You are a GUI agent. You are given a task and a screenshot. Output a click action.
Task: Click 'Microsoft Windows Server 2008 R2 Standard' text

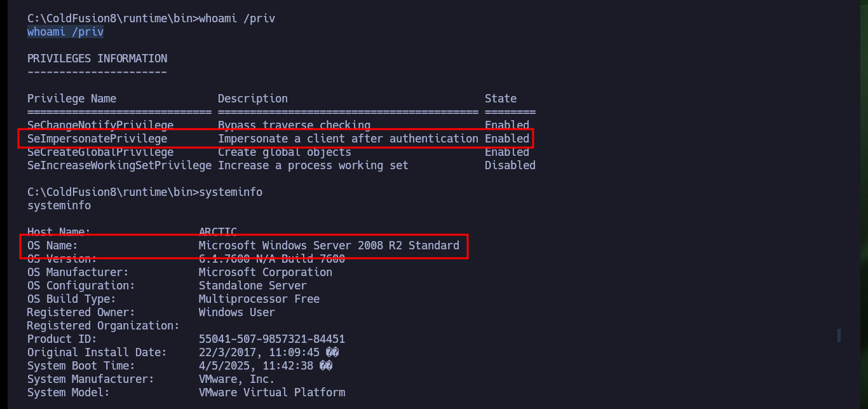tap(329, 246)
